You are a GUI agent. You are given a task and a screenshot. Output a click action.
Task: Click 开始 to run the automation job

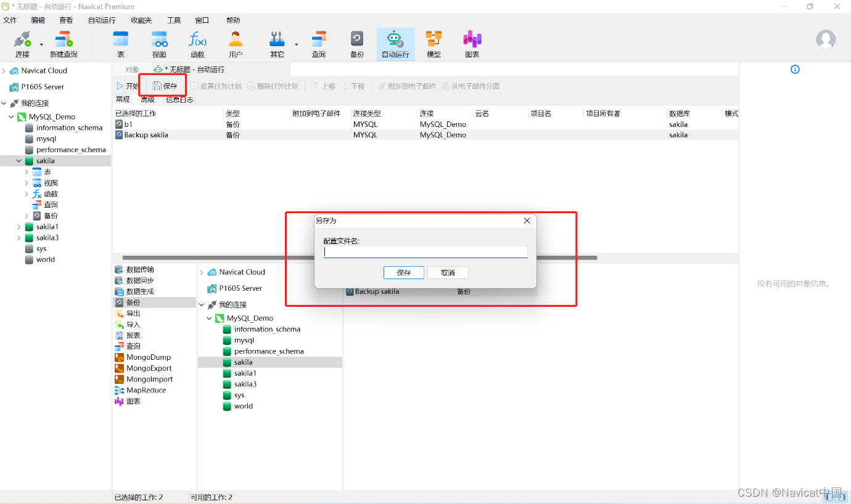coord(128,86)
